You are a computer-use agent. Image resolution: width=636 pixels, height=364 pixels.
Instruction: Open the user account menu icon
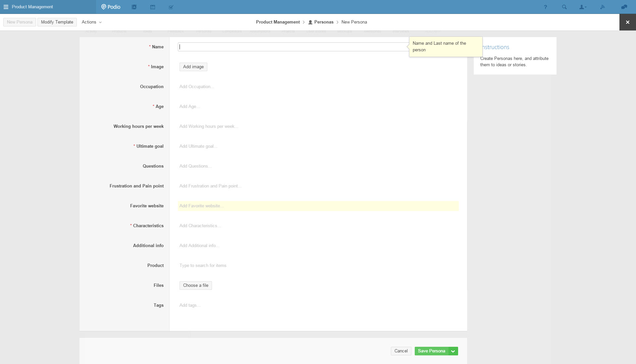click(x=582, y=7)
